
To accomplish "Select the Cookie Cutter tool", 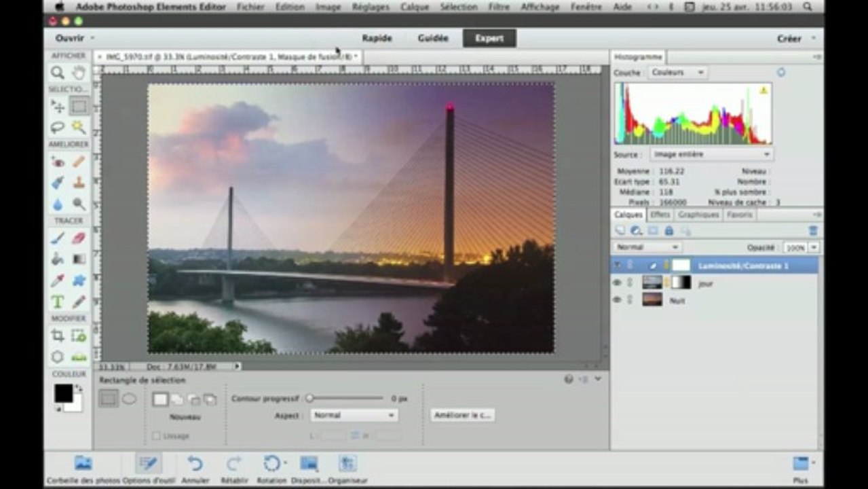I will (58, 357).
